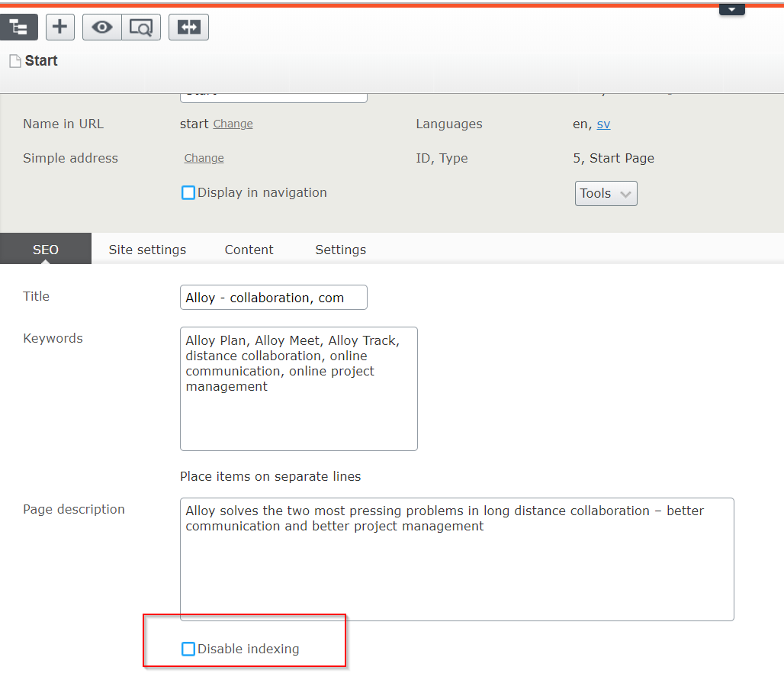Open the Content tab
The width and height of the screenshot is (784, 680).
(x=249, y=250)
